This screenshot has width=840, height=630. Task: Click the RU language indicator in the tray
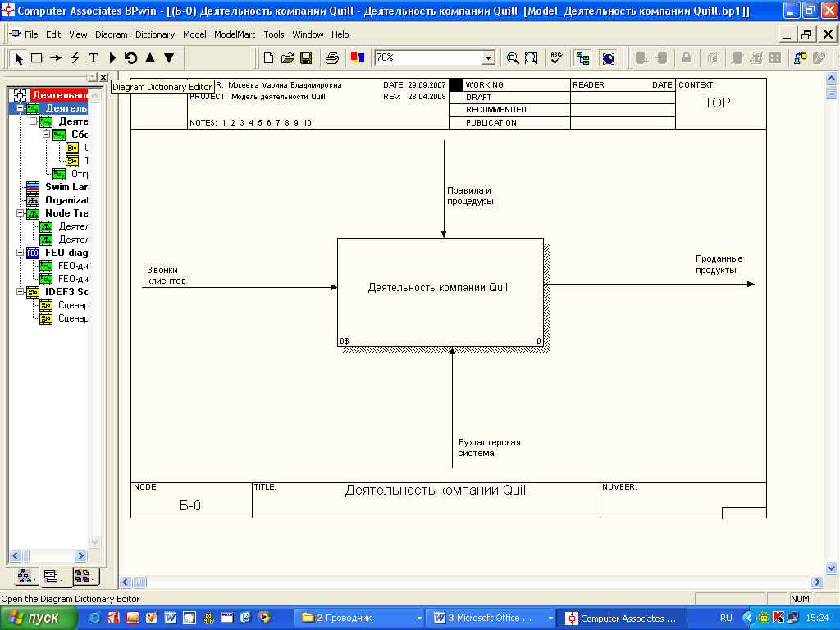click(726, 619)
